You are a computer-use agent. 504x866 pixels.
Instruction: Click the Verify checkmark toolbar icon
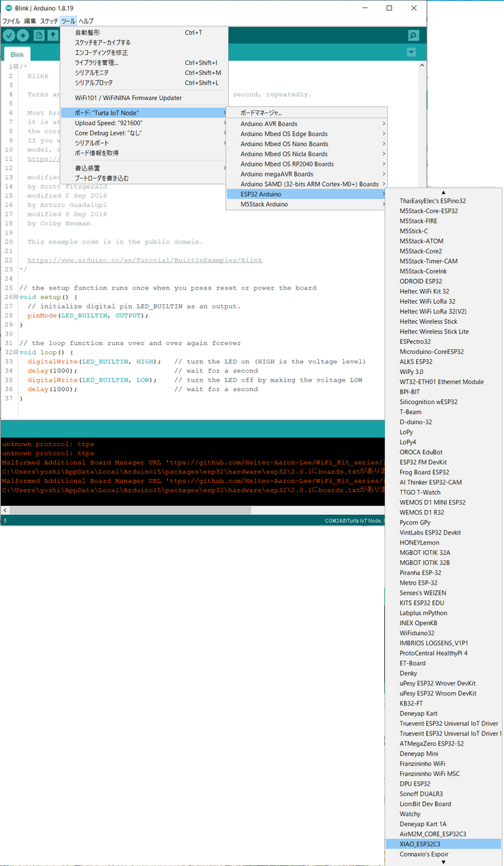9,35
